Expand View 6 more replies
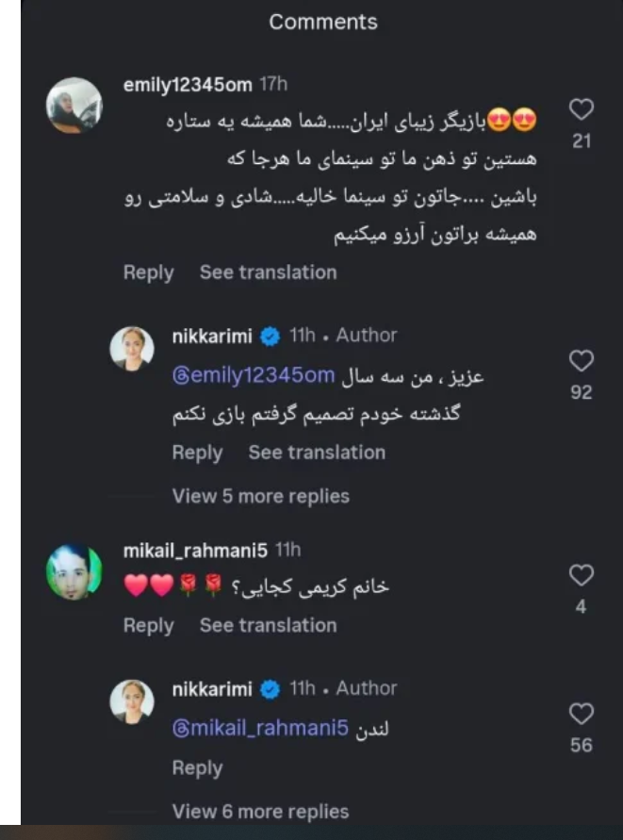The width and height of the screenshot is (623, 840). point(260,811)
